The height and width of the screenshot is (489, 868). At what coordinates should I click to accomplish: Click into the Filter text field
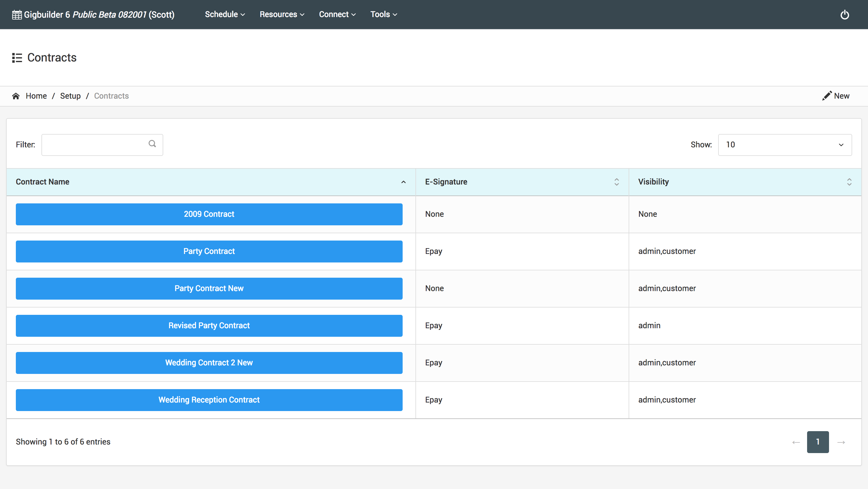[94, 145]
